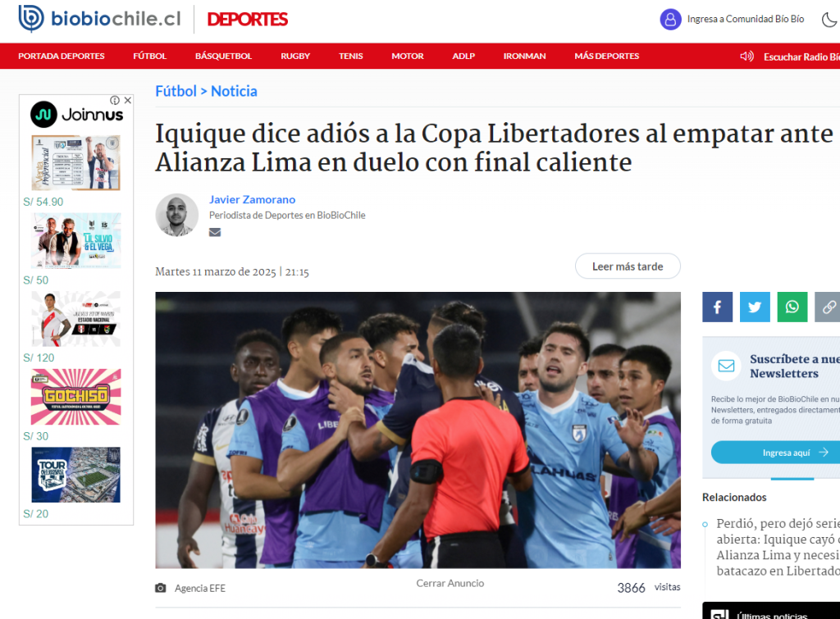Share article on Facebook icon
Screen dimensions: 840x619
(717, 307)
